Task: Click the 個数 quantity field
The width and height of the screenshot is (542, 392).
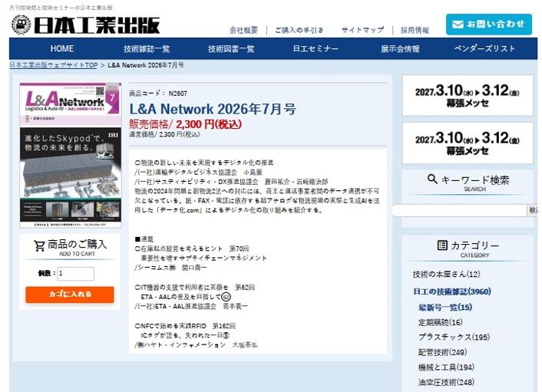Action: pyautogui.click(x=75, y=274)
